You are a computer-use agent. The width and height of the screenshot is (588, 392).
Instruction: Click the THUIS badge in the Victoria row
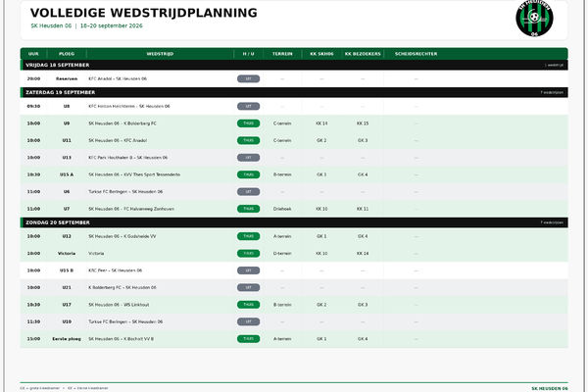coord(248,254)
